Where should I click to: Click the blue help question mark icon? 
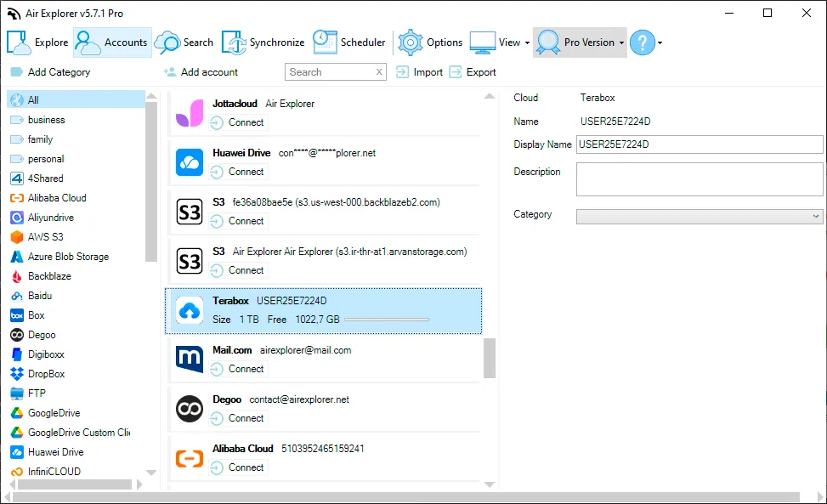pyautogui.click(x=643, y=42)
